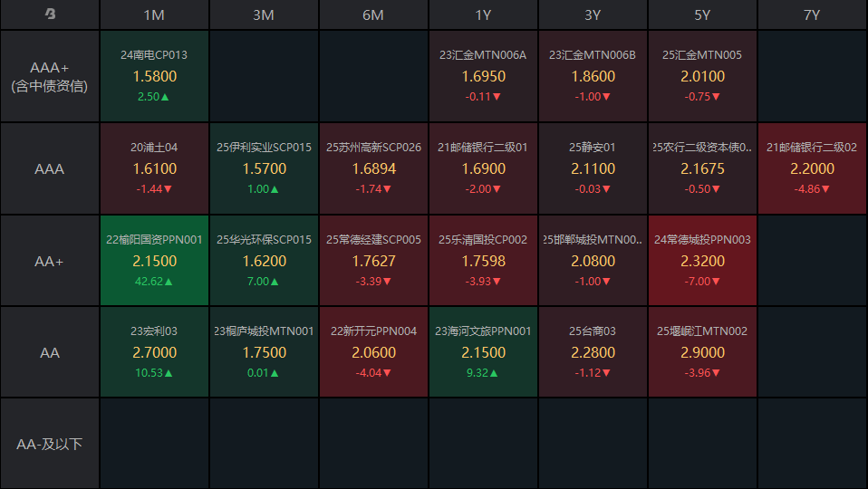Open the 24常德城投PPN003 cell

pos(702,261)
